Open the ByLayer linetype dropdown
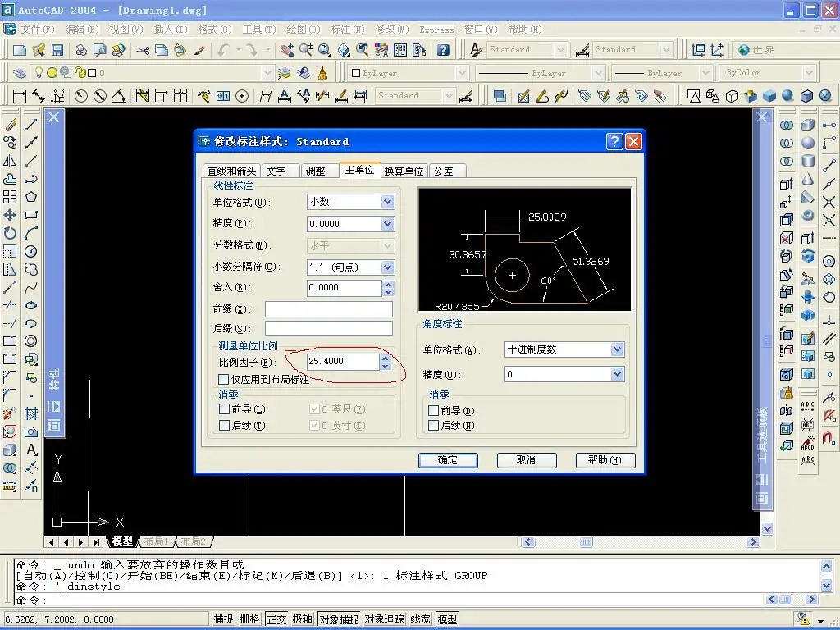Viewport: 840px width, 630px height. click(598, 73)
